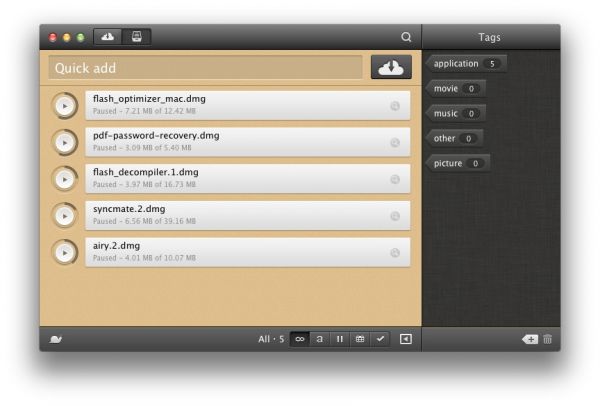Show all downloads with infinity filter
Viewport: 600px width, 406px height.
(300, 339)
